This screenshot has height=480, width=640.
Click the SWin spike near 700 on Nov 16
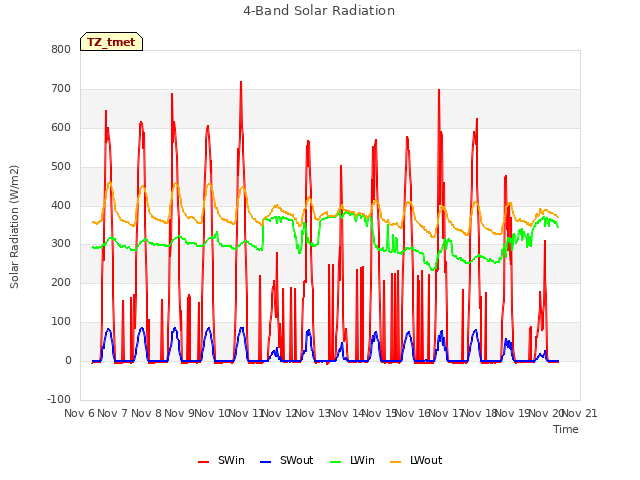tap(439, 90)
